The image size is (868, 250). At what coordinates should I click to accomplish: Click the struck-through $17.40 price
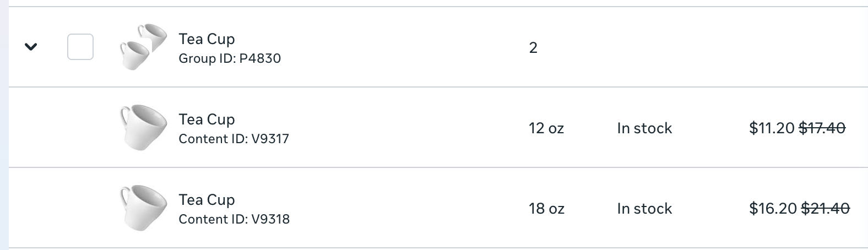(822, 128)
